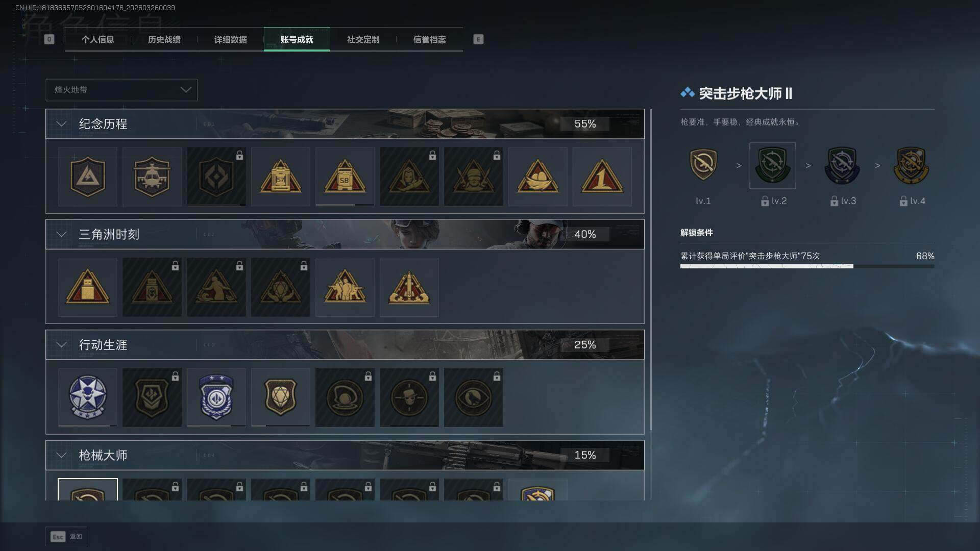Viewport: 980px width, 551px height.
Task: Select the lv.1 assault rifle master badge
Action: tap(703, 165)
